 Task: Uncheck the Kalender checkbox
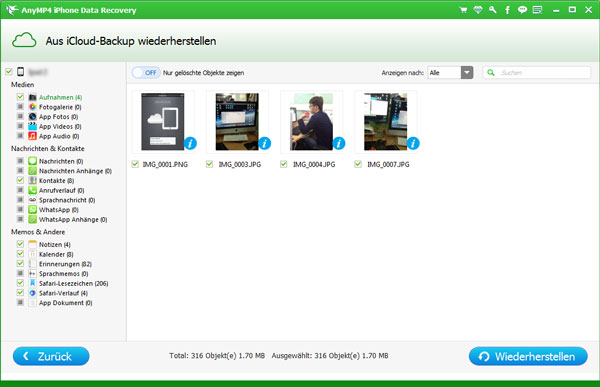tap(20, 254)
